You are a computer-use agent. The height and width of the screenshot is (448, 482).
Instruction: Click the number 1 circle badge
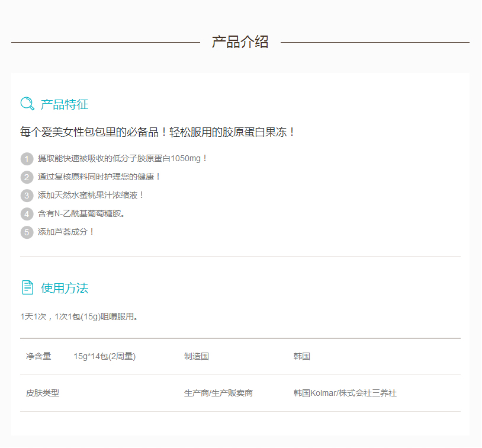coord(27,159)
